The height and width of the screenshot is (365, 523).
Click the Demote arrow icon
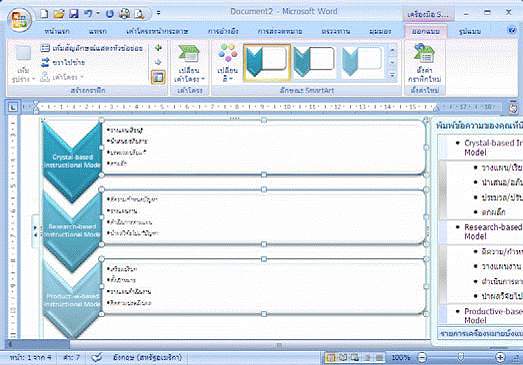pyautogui.click(x=158, y=62)
